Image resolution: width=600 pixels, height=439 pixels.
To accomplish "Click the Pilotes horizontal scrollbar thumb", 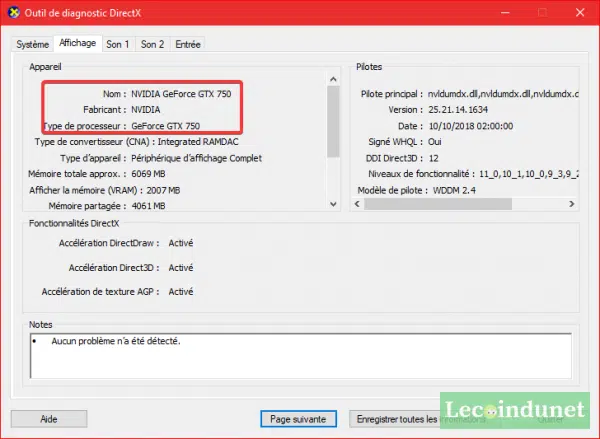I will 438,204.
